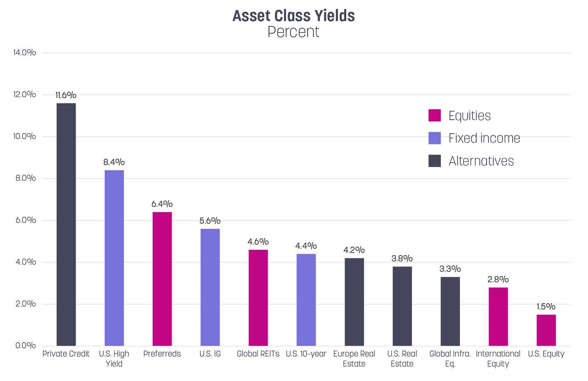Click the Equities legend color swatch
The width and height of the screenshot is (588, 381).
click(x=434, y=116)
